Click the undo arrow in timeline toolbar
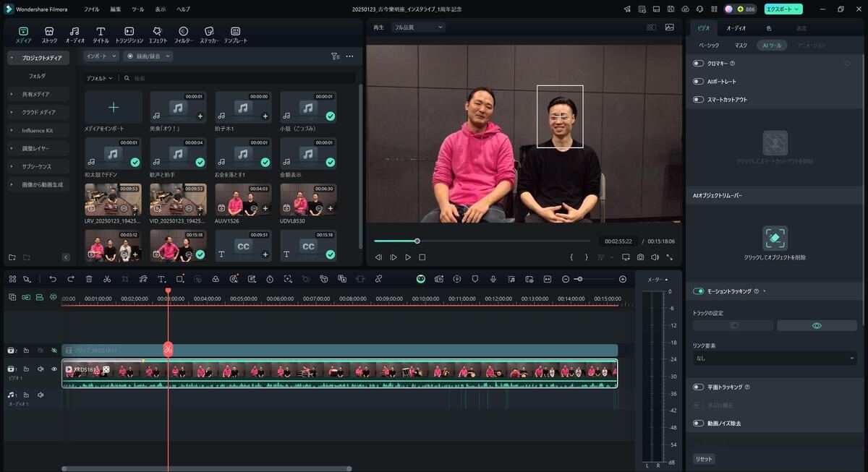The width and height of the screenshot is (868, 472). 53,279
